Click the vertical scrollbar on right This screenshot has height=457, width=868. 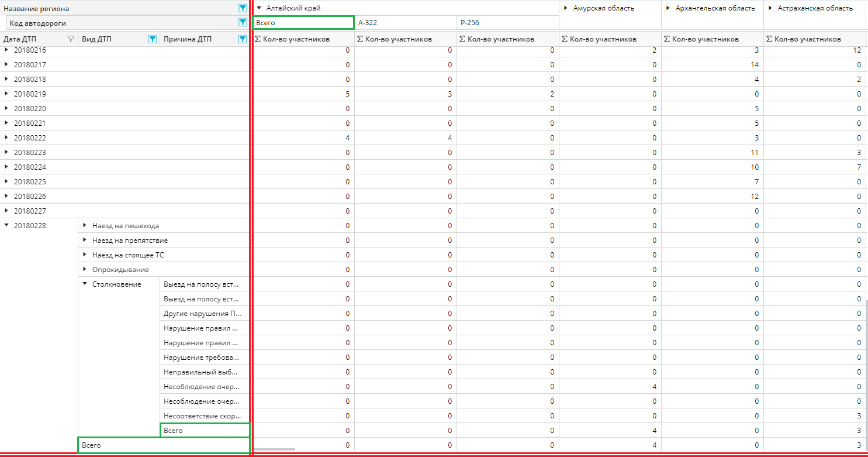pos(866,374)
